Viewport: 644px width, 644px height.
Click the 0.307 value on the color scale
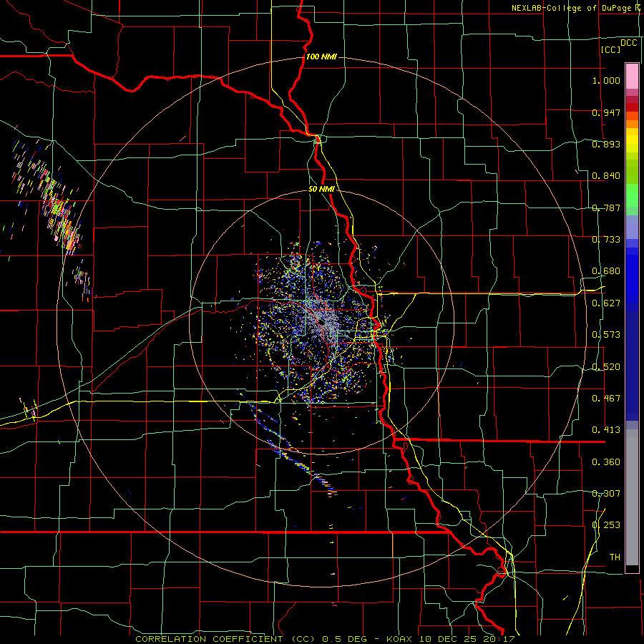coord(606,493)
